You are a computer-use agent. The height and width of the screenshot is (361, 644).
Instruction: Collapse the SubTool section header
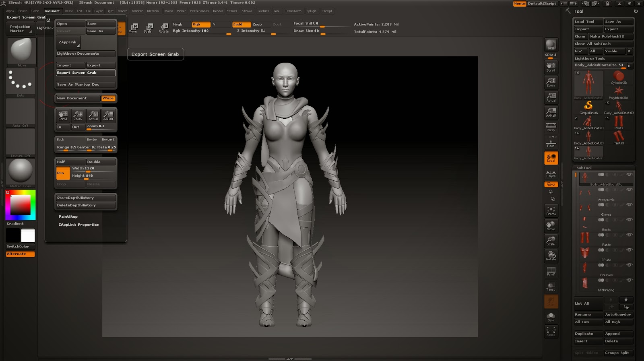click(x=584, y=168)
